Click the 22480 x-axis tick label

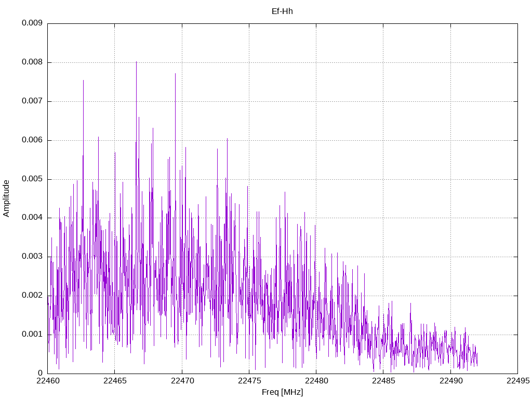pos(316,381)
